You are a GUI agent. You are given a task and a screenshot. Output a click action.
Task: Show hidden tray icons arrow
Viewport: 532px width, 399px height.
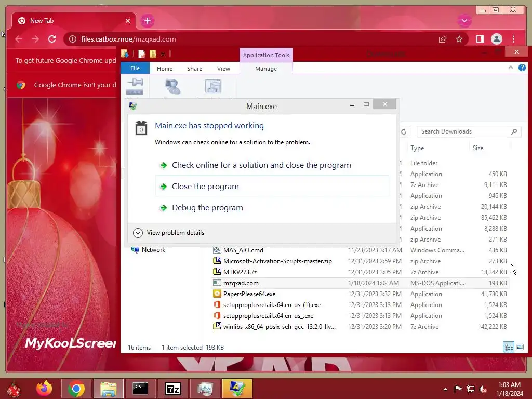point(445,389)
